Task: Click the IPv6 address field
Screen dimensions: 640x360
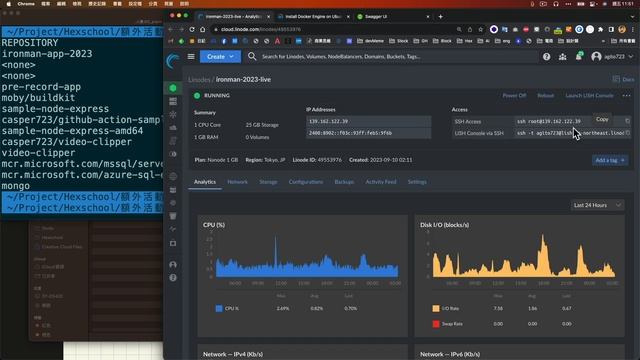Action: point(369,133)
